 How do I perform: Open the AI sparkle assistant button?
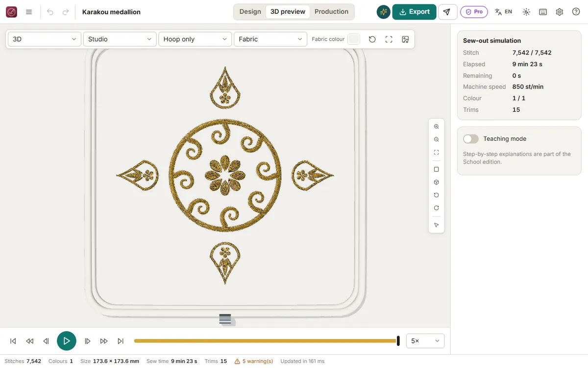coord(384,12)
